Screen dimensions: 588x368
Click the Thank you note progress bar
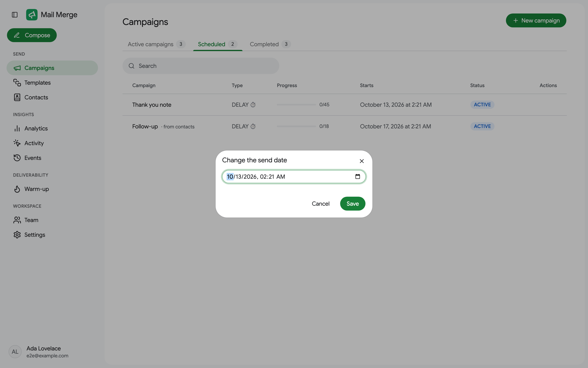pyautogui.click(x=296, y=105)
